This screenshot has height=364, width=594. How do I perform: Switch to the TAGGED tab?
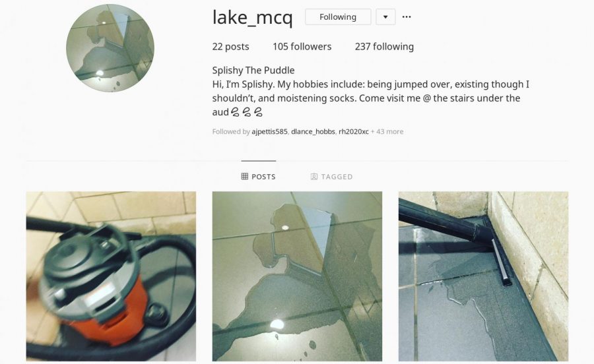(x=331, y=177)
